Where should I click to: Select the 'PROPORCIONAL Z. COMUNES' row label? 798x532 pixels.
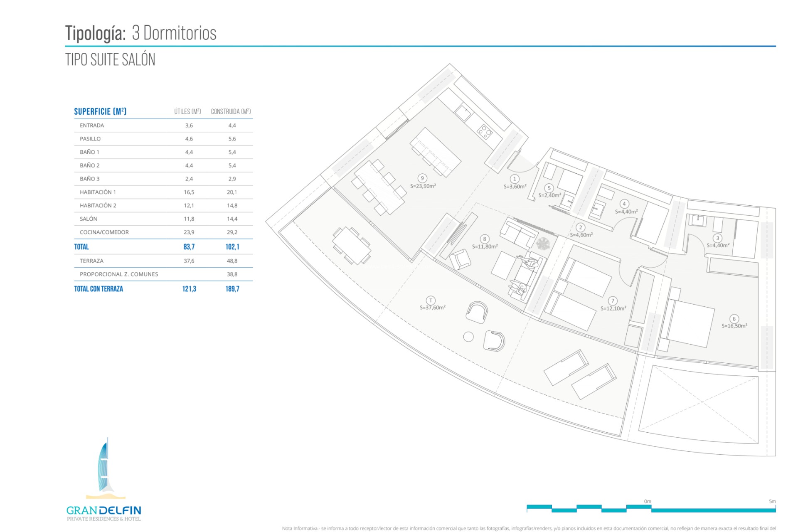tap(119, 274)
